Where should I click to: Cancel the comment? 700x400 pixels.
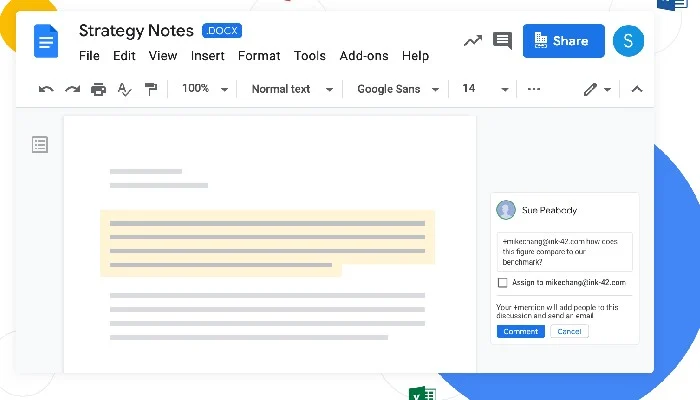(569, 331)
